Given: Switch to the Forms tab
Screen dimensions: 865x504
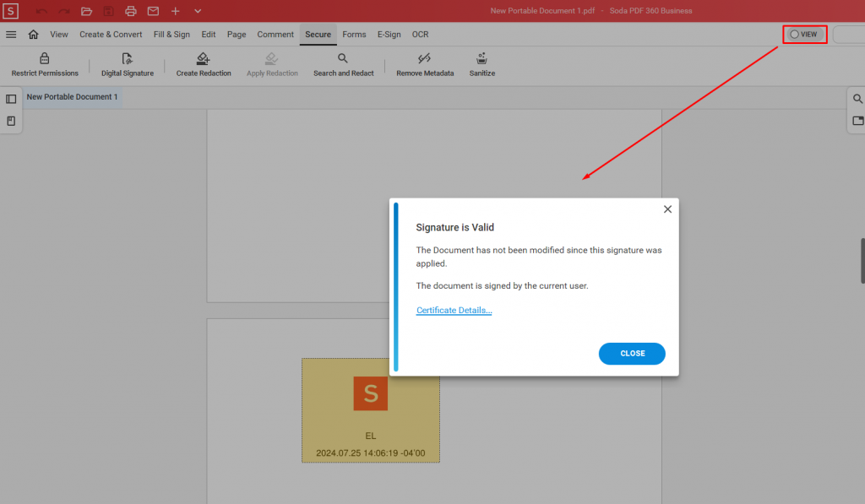Looking at the screenshot, I should point(354,34).
